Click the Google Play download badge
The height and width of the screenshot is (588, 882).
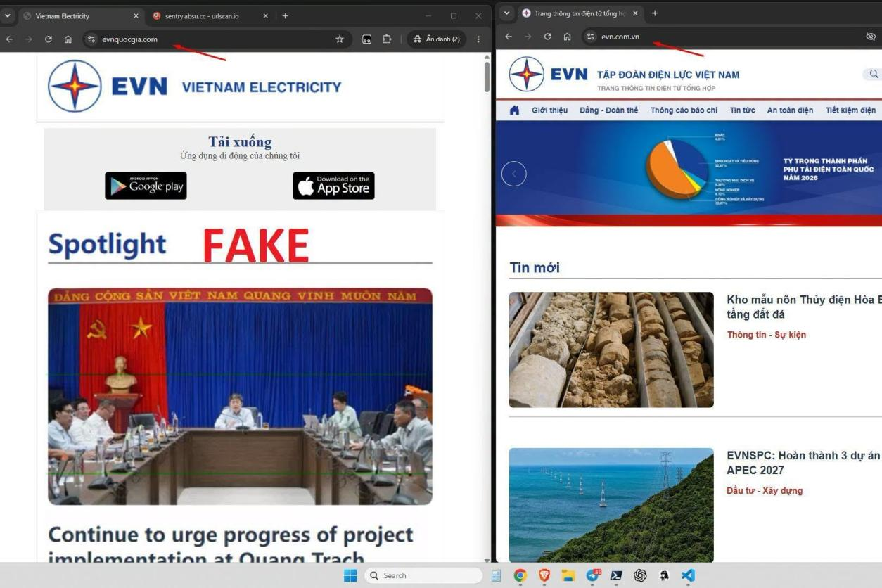coord(146,186)
